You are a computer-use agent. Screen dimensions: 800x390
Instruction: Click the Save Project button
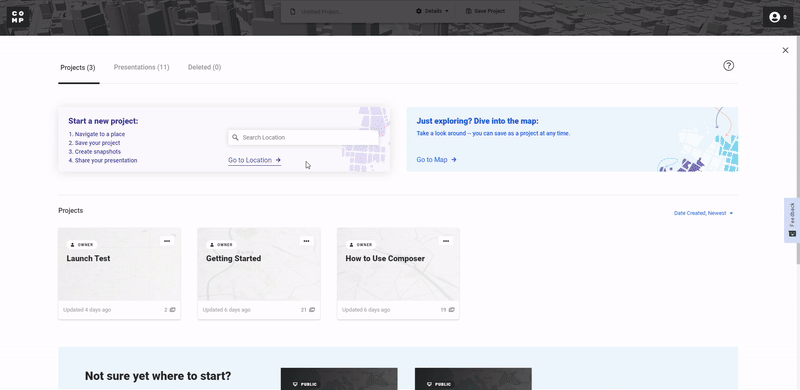click(x=485, y=11)
